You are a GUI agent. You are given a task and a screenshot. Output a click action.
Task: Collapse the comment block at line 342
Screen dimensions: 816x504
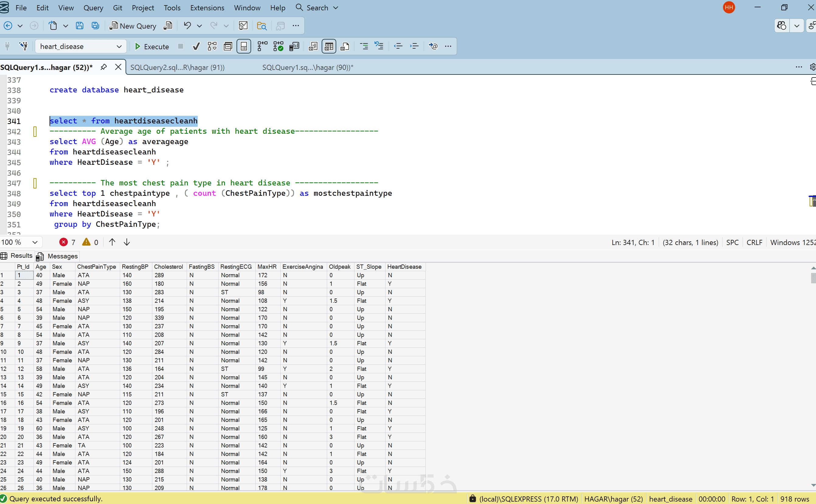35,131
